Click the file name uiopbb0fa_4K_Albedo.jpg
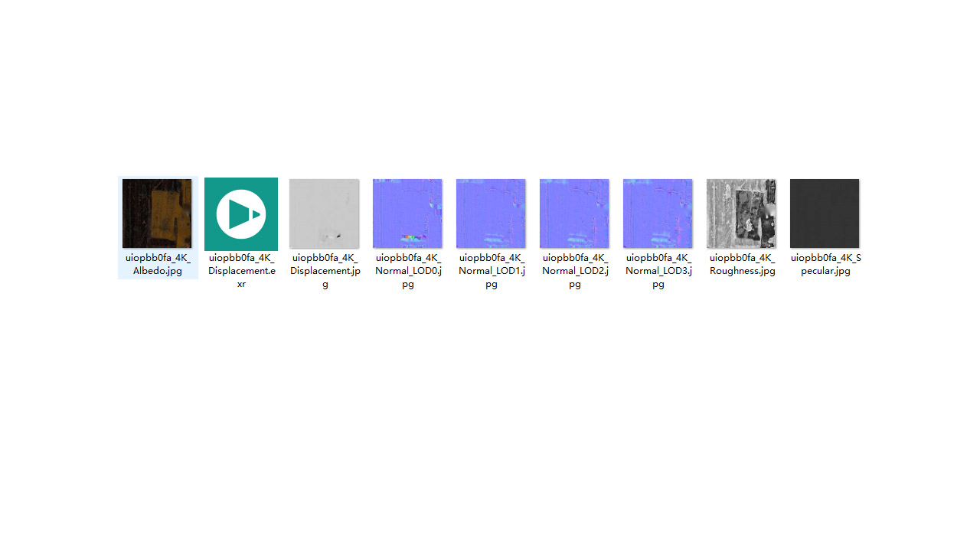 [x=158, y=265]
